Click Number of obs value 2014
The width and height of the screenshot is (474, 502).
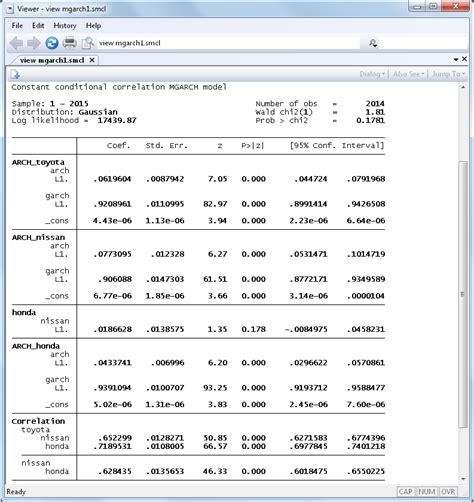click(375, 104)
